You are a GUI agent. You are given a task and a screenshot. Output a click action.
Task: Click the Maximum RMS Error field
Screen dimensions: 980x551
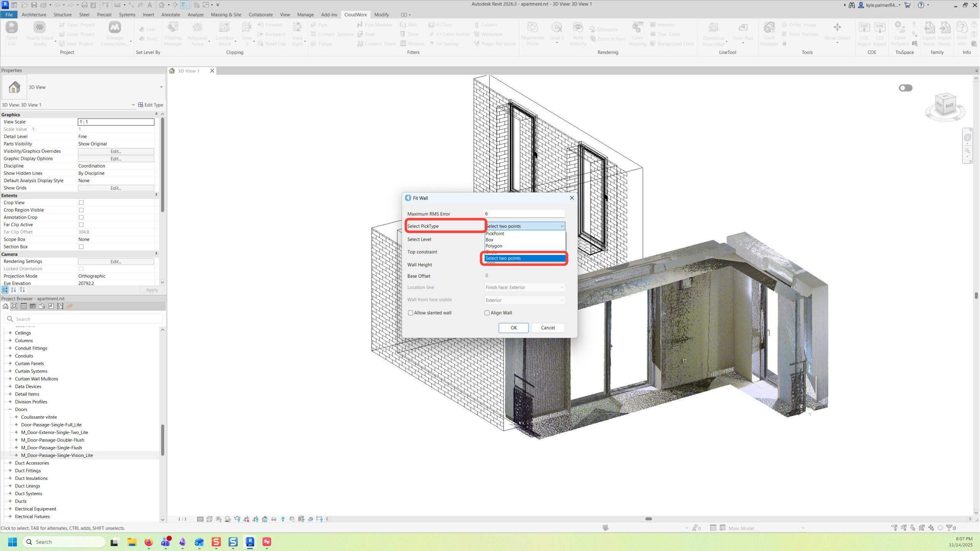point(524,214)
